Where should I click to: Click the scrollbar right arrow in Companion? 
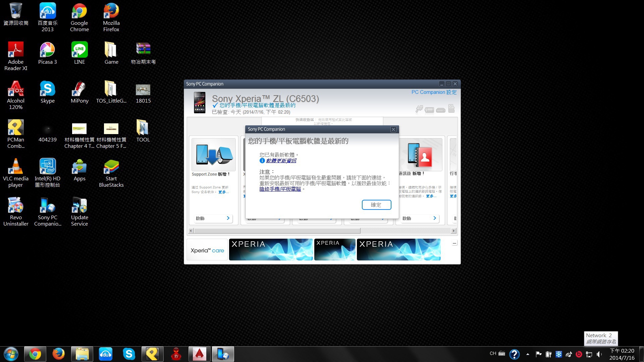coord(454,231)
